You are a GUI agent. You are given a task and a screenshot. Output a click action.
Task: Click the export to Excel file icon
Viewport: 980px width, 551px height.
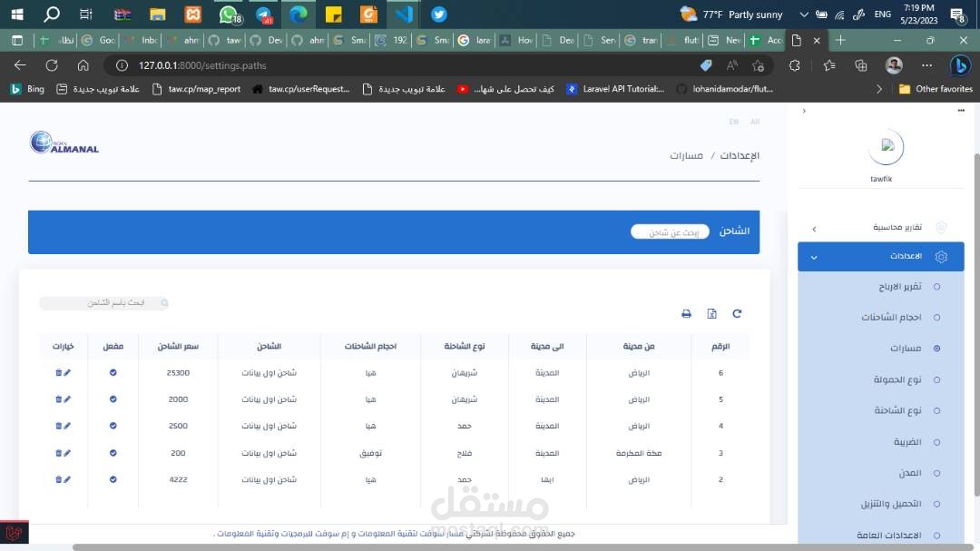712,314
